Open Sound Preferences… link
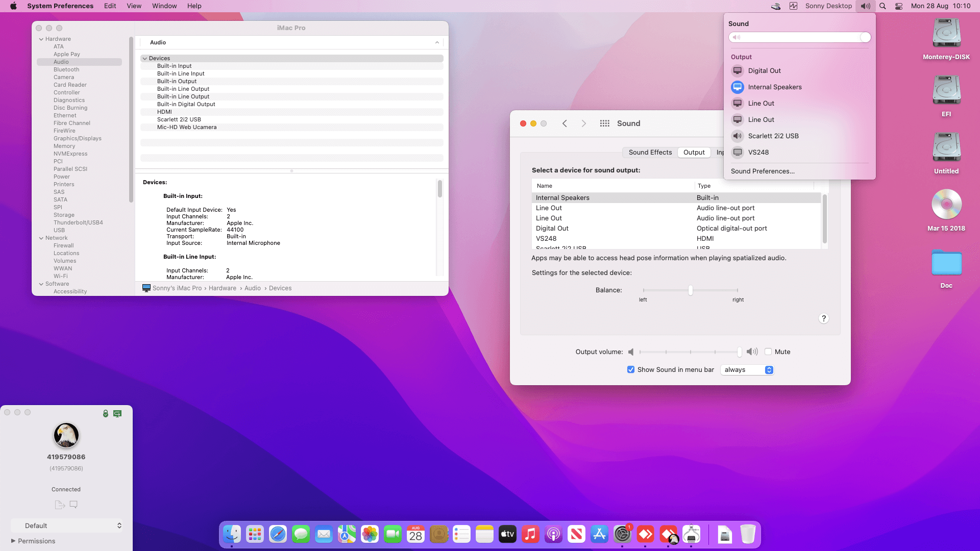This screenshot has height=551, width=980. (x=763, y=171)
